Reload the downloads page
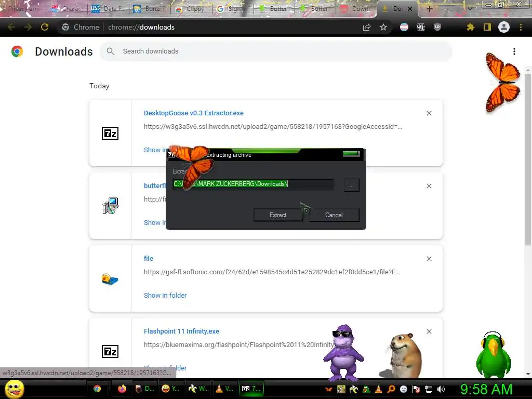Image resolution: width=532 pixels, height=399 pixels. pos(45,27)
